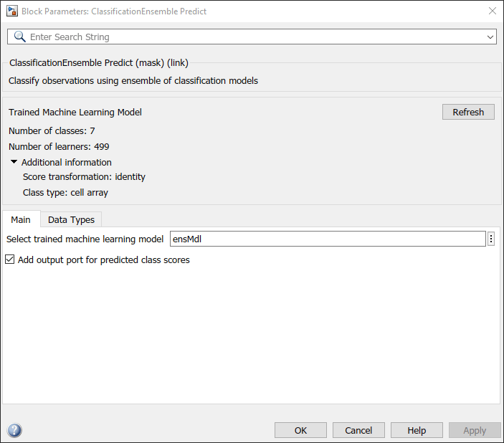Select the Main tab
The width and height of the screenshot is (504, 443).
[21, 219]
